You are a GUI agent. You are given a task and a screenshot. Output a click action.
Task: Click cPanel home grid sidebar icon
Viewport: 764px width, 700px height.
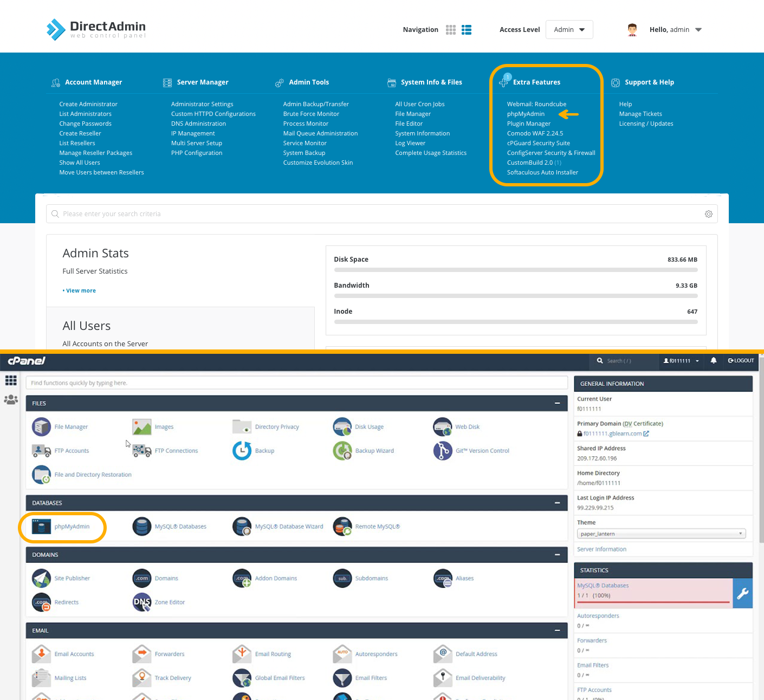(11, 380)
